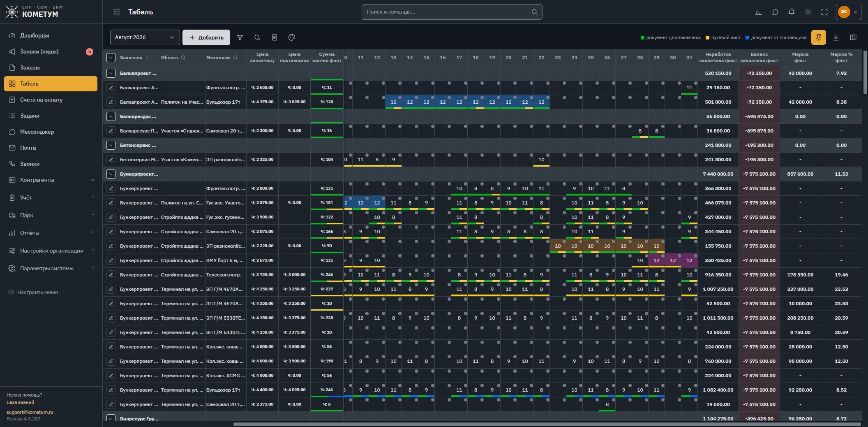
Task: Toggle the Балкапроект group collapse checkbox
Action: pyautogui.click(x=111, y=73)
